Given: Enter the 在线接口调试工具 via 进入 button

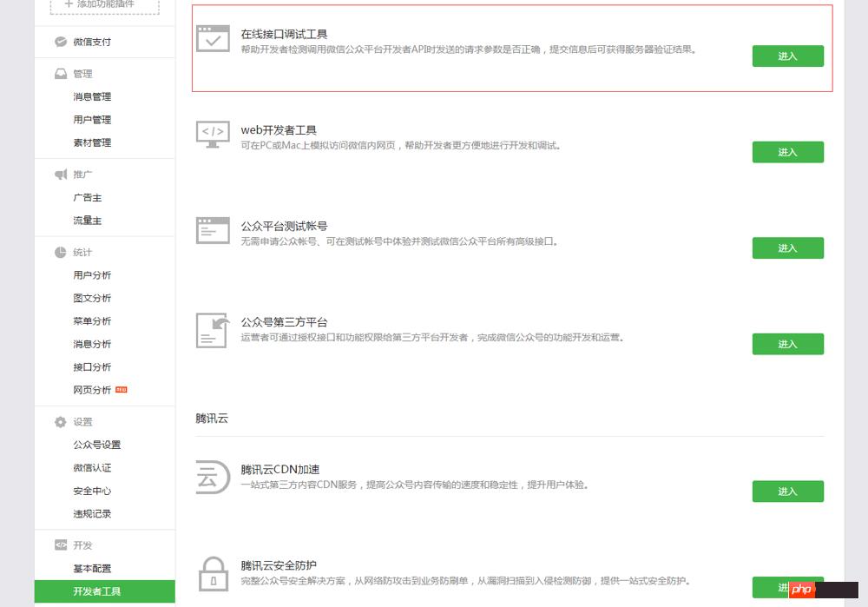Looking at the screenshot, I should 787,56.
